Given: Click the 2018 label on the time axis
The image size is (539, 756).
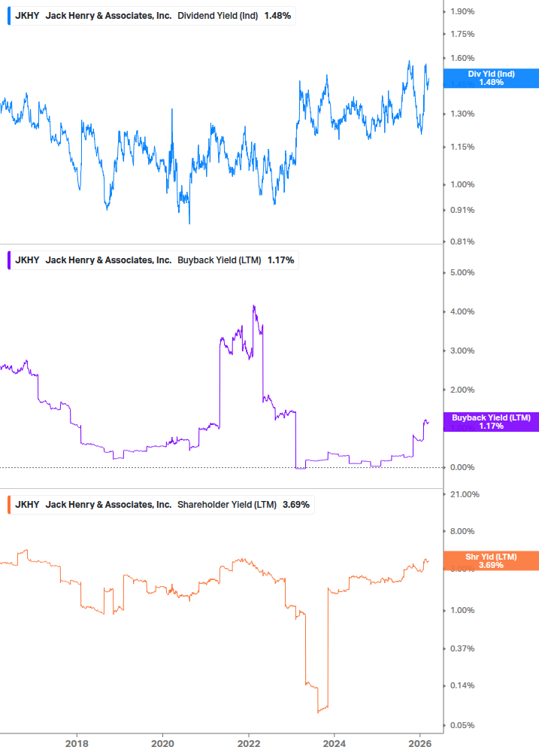Looking at the screenshot, I should pyautogui.click(x=77, y=743).
